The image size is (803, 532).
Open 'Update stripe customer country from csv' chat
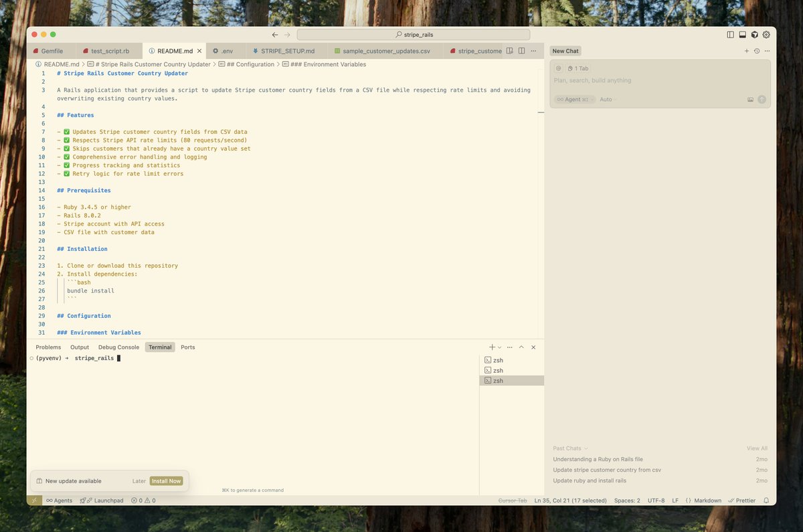(x=660, y=470)
